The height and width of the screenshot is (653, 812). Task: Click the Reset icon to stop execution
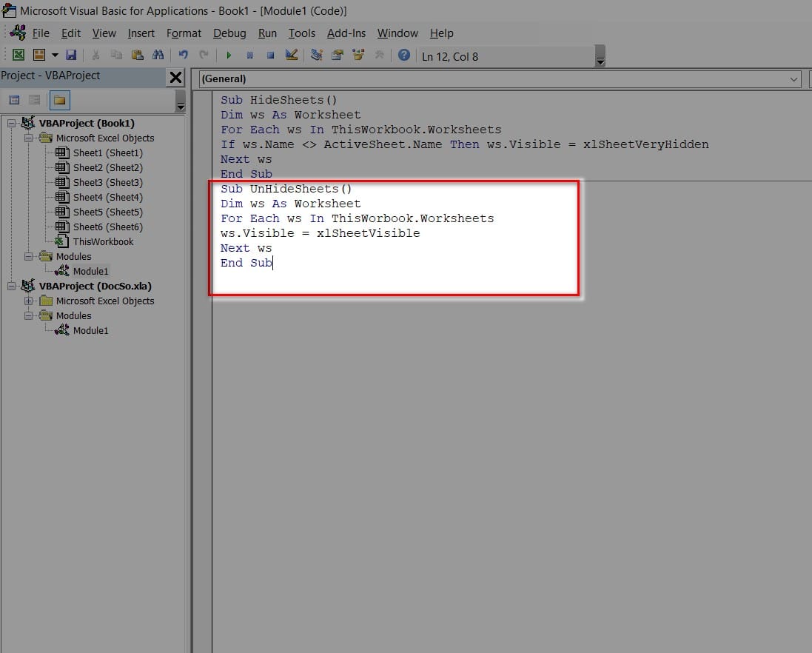click(x=269, y=55)
